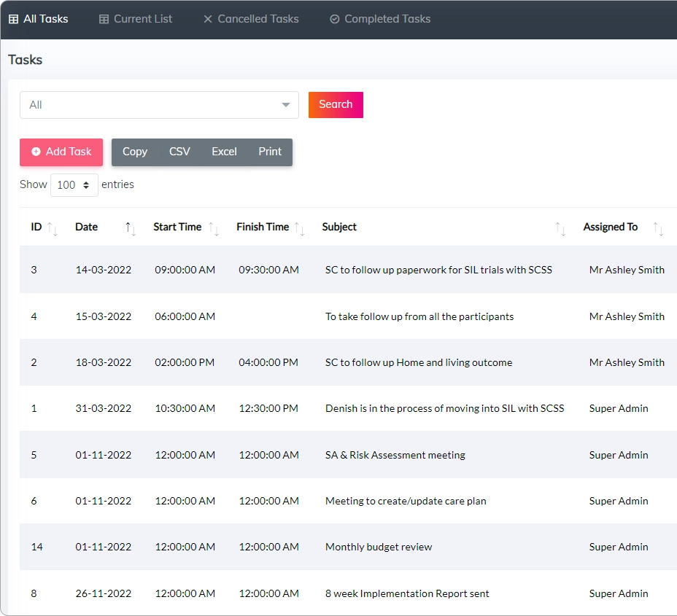Click the All Tasks table icon
Image resolution: width=677 pixels, height=616 pixels.
coord(14,19)
